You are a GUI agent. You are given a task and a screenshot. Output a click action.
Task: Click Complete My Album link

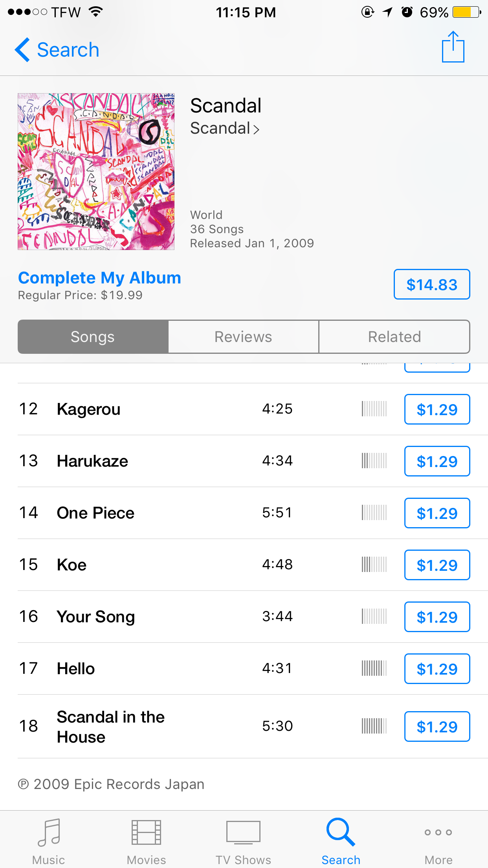pos(99,278)
